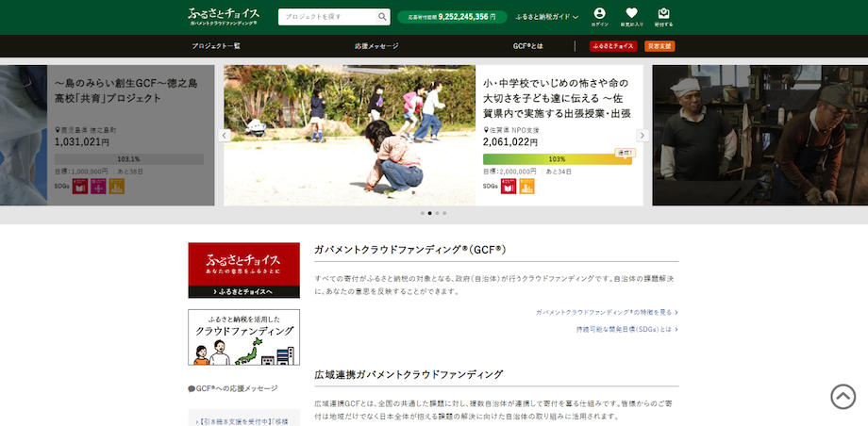Image resolution: width=868 pixels, height=426 pixels.
Task: Click red SDG icon on 徳之島高校 card
Action: tap(80, 187)
